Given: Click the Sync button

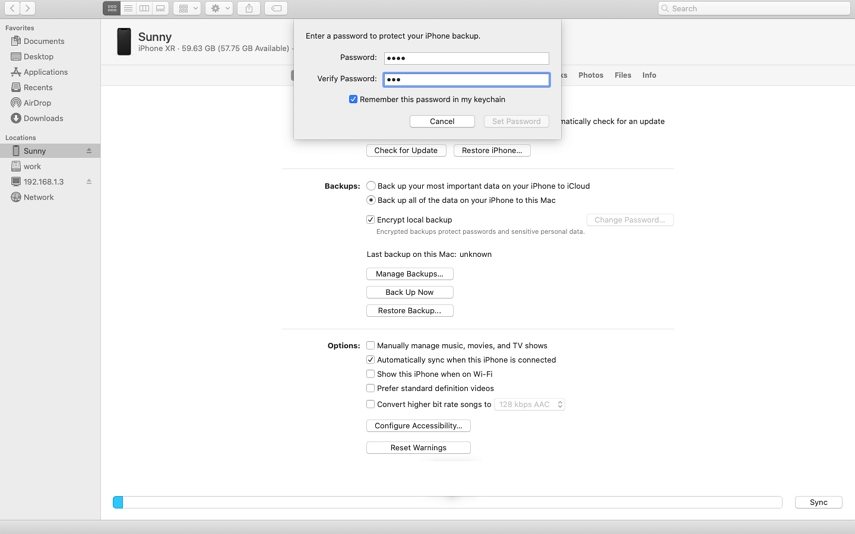Looking at the screenshot, I should (x=818, y=502).
